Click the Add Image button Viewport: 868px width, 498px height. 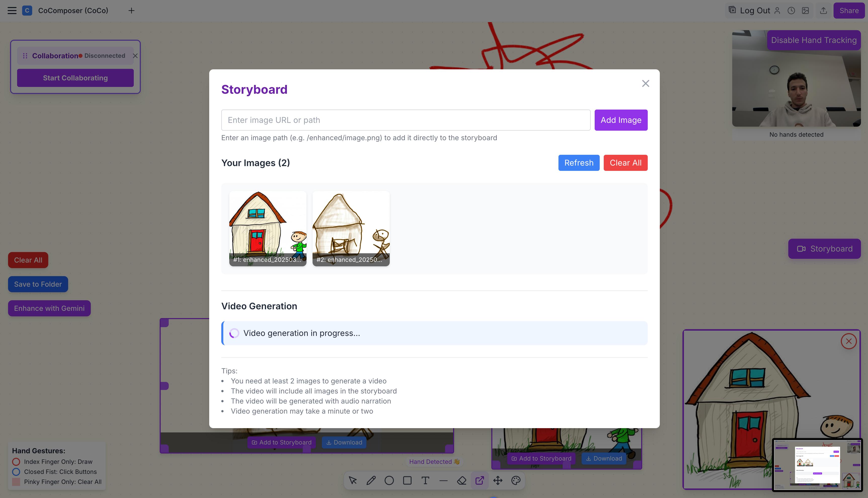[x=621, y=120]
